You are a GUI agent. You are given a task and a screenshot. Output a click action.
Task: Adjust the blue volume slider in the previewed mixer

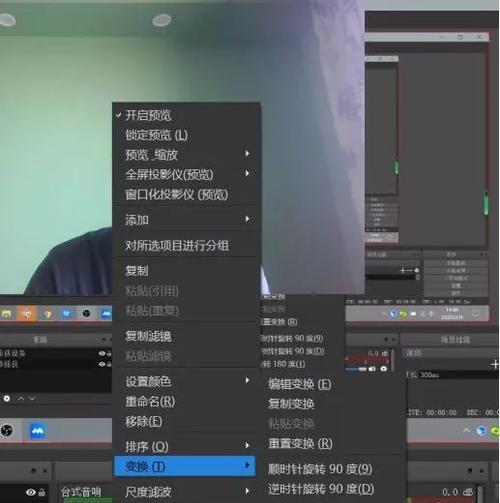pos(356,369)
